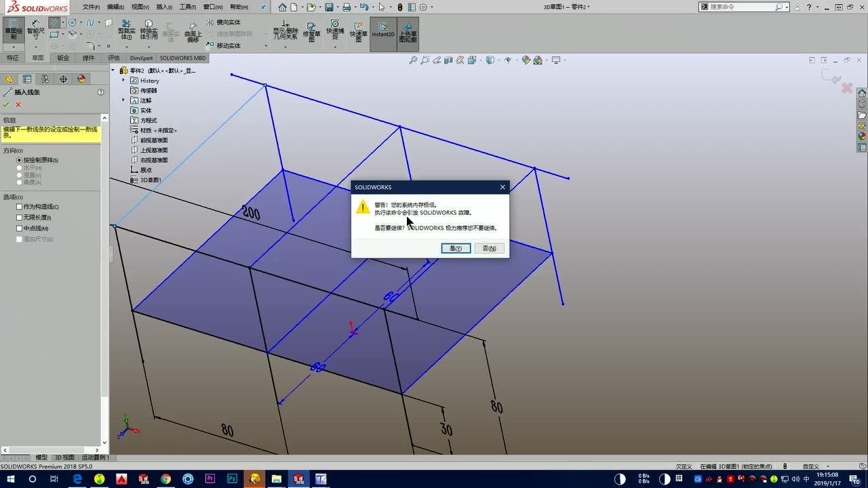Image resolution: width=868 pixels, height=488 pixels.
Task: Open the DisplayManager tab icon
Action: (x=81, y=79)
